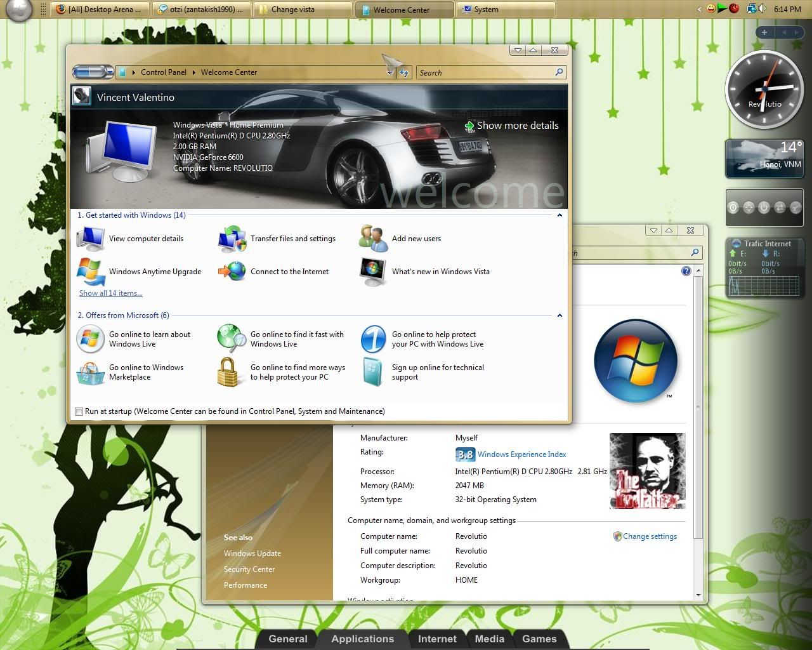Open recent pages dropdown by back button
The height and width of the screenshot is (650, 812).
pos(110,72)
